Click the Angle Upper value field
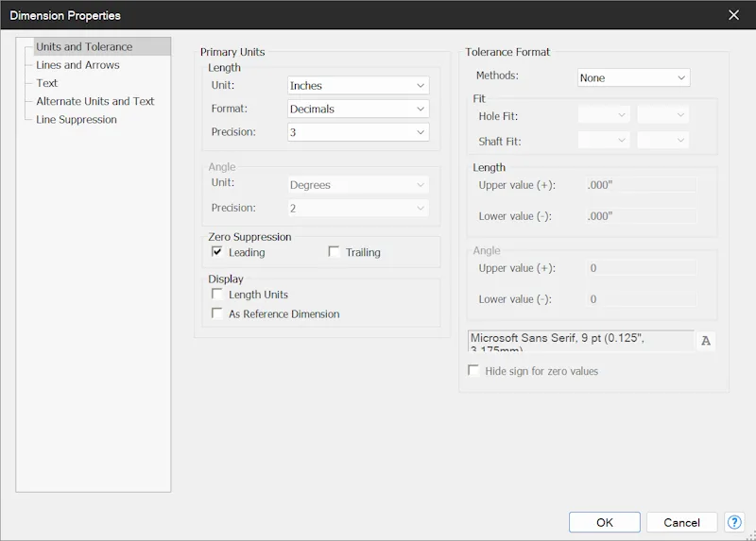The height and width of the screenshot is (541, 756). coord(641,268)
